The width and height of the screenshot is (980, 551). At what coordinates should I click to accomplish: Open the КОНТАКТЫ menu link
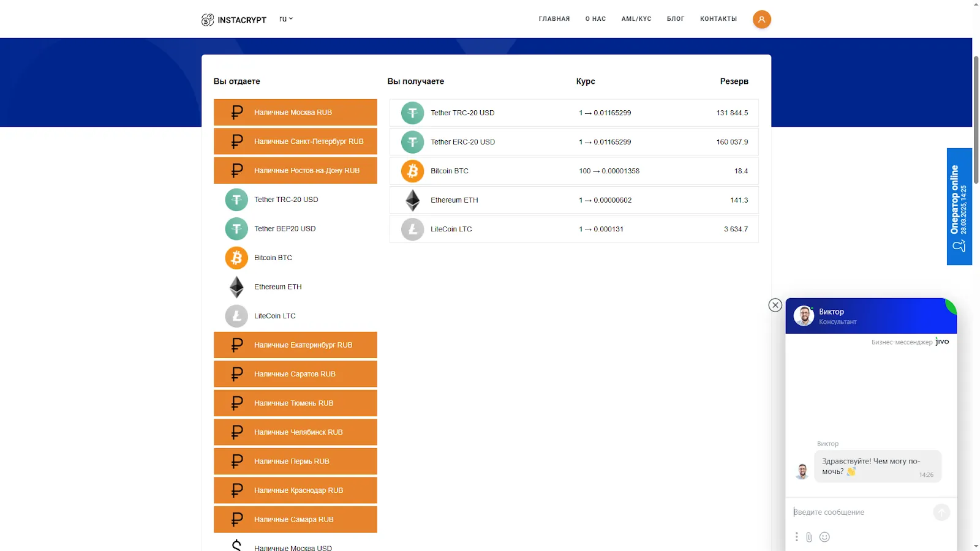(718, 19)
